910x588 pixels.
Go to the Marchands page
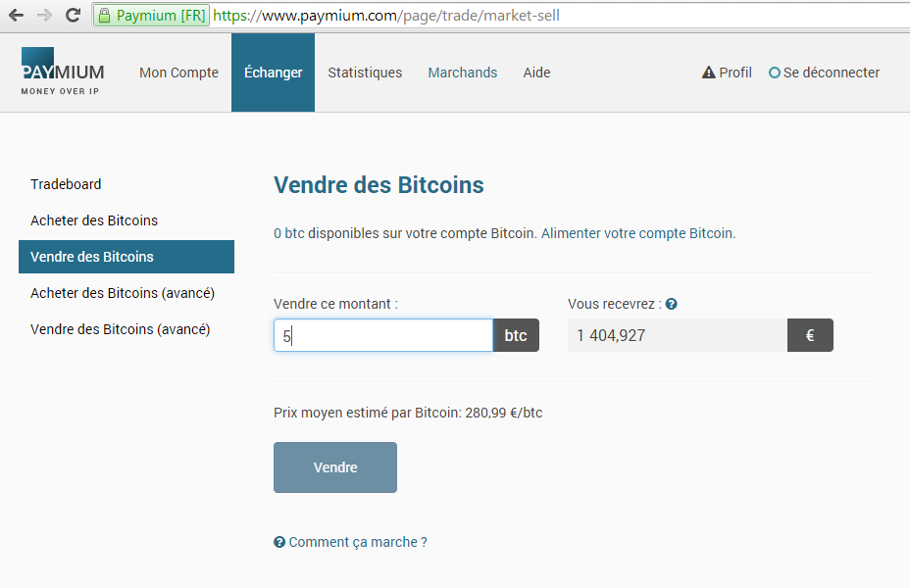[x=462, y=73]
